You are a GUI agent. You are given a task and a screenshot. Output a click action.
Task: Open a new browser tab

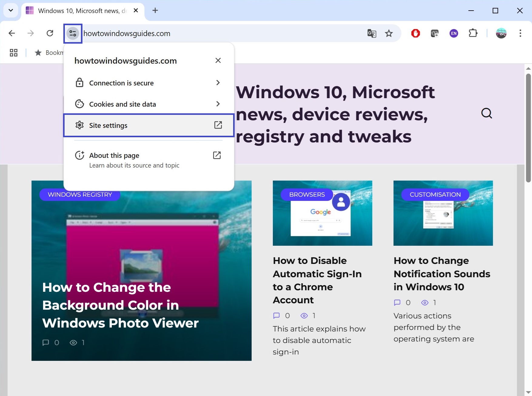pos(155,11)
